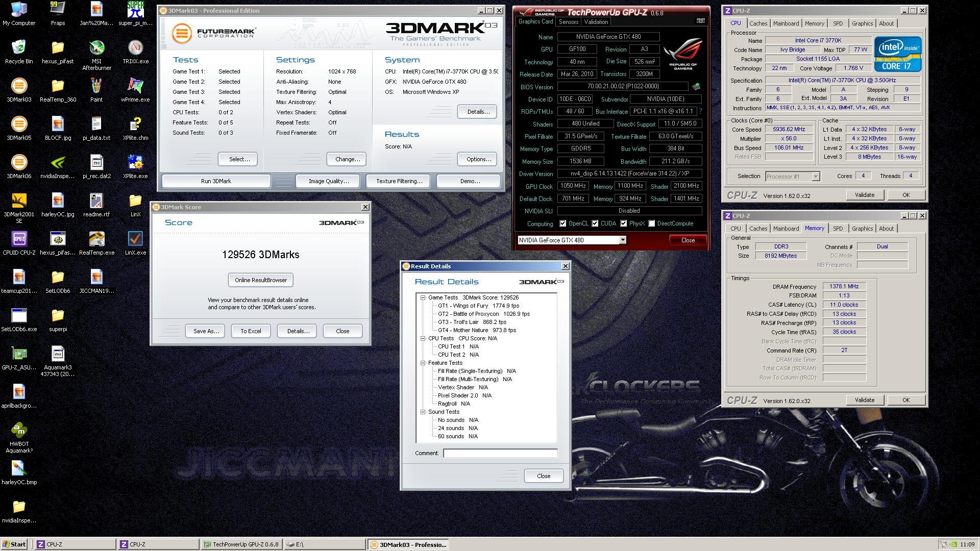The image size is (980, 551).
Task: Open Recycle Bin icon
Action: (19, 52)
